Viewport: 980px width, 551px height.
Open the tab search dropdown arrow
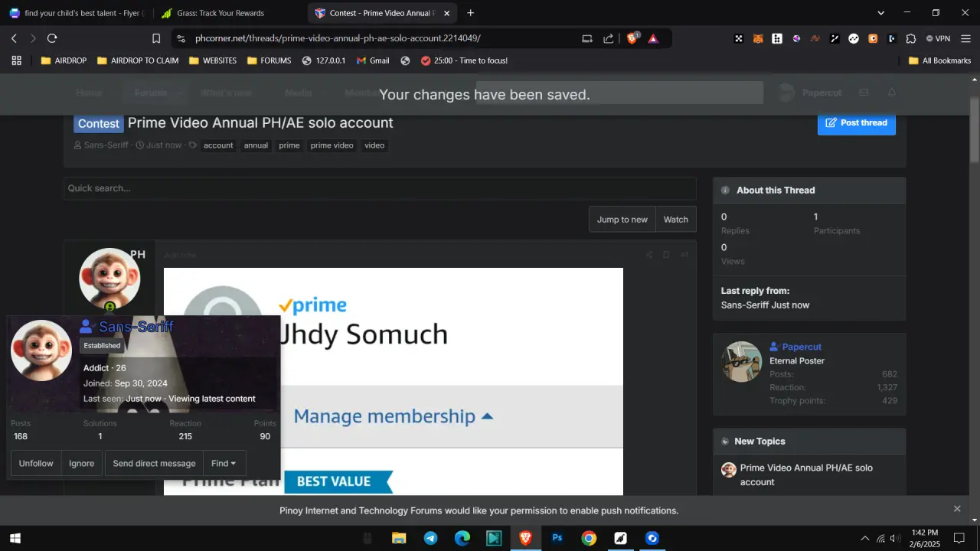tap(881, 13)
